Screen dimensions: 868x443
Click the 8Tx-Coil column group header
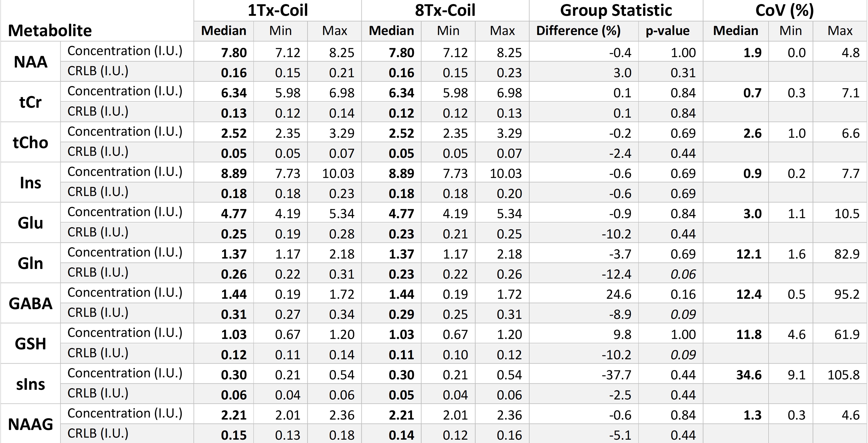tap(445, 10)
